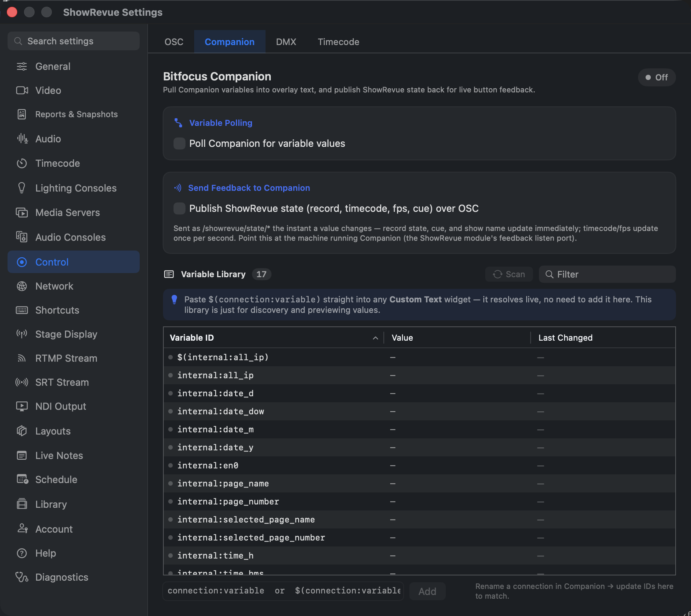Click the Layouts icon in sidebar
The width and height of the screenshot is (691, 616).
click(x=22, y=431)
